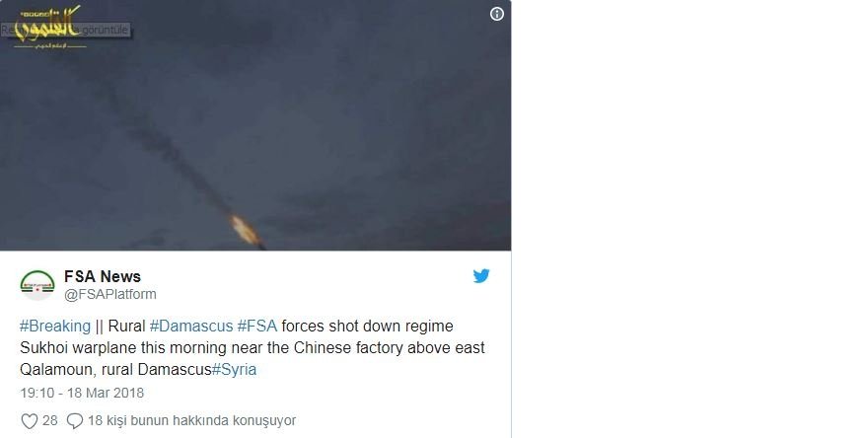Follow the #FSA hashtag link
Viewport: 868px width, 438px height.
point(256,327)
